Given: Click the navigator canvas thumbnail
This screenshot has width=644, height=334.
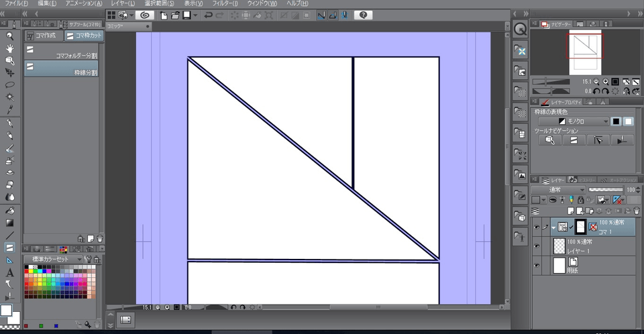Looking at the screenshot, I should 586,52.
